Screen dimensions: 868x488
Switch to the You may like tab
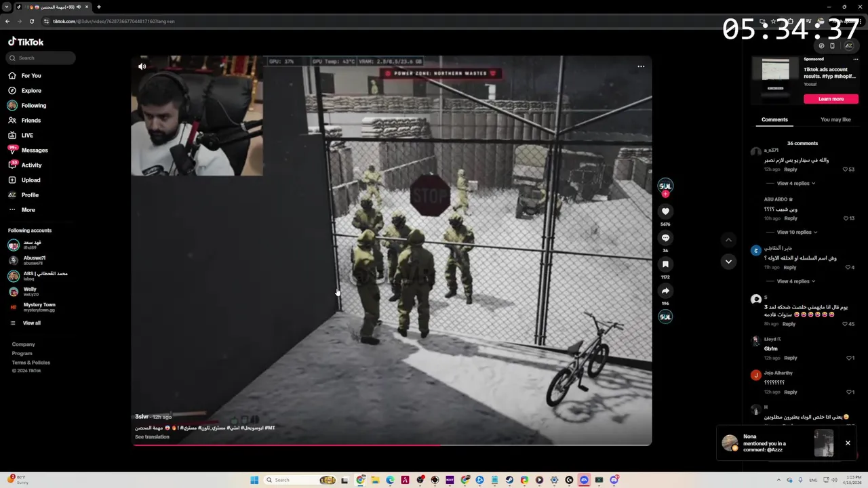click(x=835, y=119)
